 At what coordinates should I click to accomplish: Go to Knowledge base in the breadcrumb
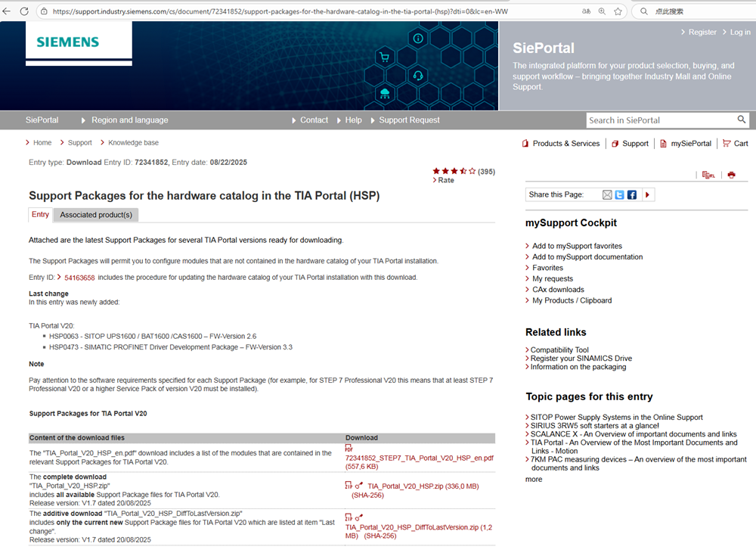(x=134, y=143)
